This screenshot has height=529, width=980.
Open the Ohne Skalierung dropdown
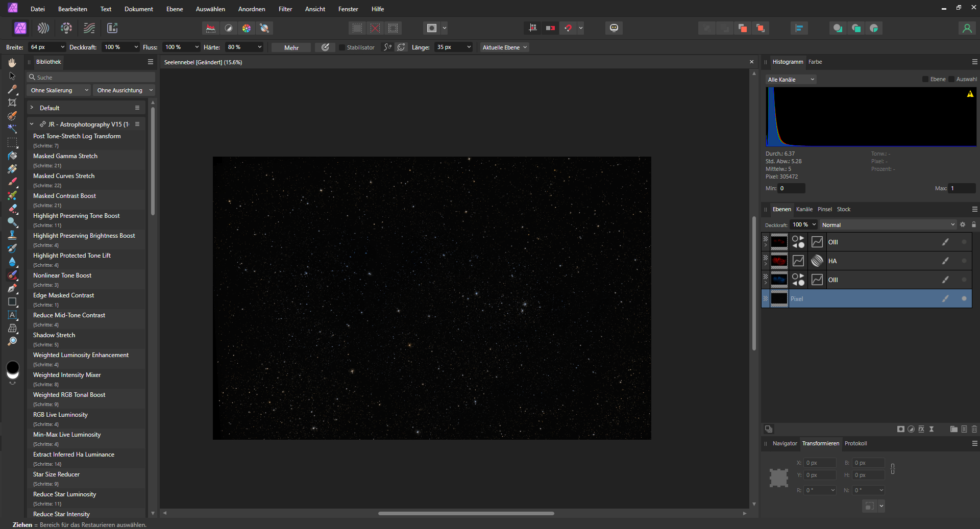59,90
